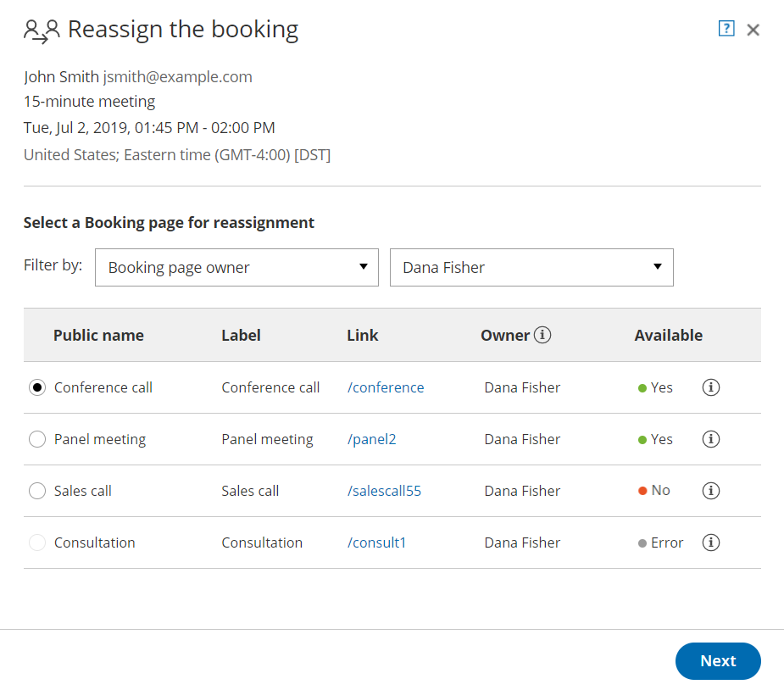Click the Public name column header
This screenshot has height=690, width=784.
[x=98, y=335]
